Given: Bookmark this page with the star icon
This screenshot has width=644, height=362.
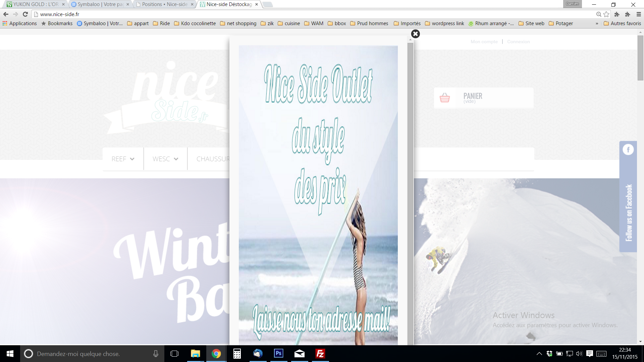Looking at the screenshot, I should click(606, 14).
